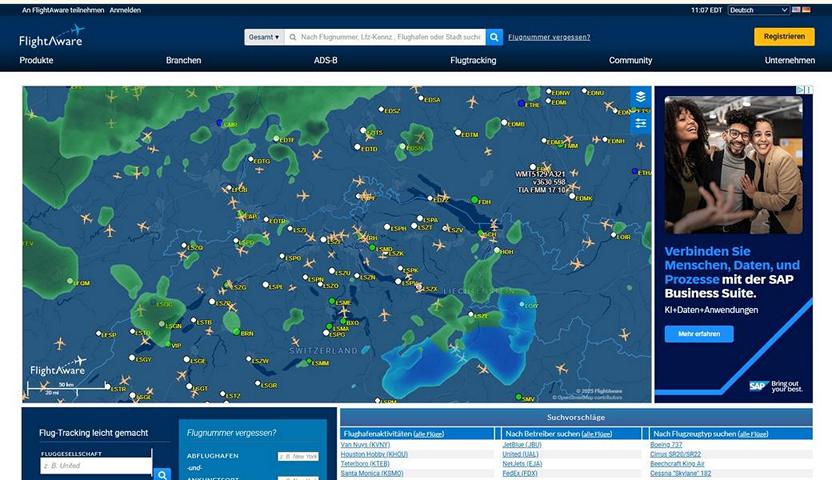832x480 pixels.
Task: Click the Fluggesellschaft input field
Action: pyautogui.click(x=95, y=465)
